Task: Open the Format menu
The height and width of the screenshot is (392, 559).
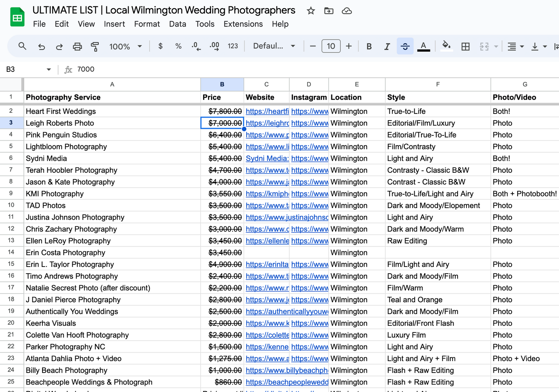Action: click(x=147, y=24)
